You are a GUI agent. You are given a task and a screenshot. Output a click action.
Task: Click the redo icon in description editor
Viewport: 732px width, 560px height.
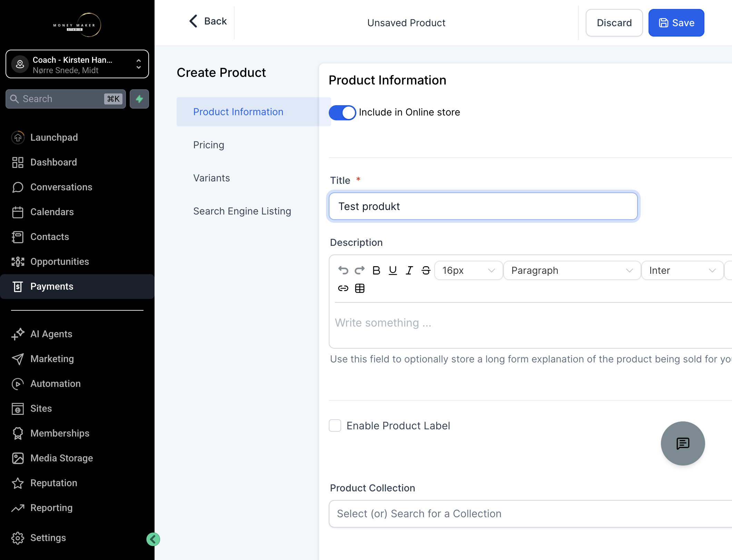click(x=360, y=270)
